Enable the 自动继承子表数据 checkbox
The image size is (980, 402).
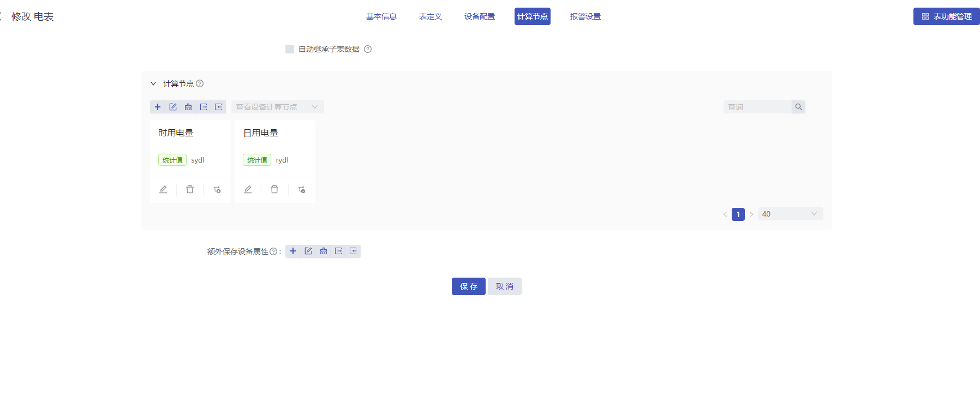click(x=290, y=49)
